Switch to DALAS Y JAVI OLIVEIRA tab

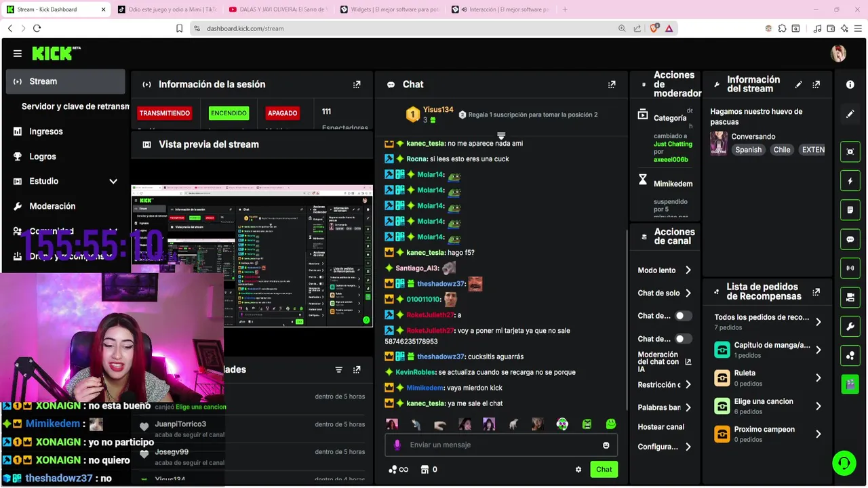point(278,9)
